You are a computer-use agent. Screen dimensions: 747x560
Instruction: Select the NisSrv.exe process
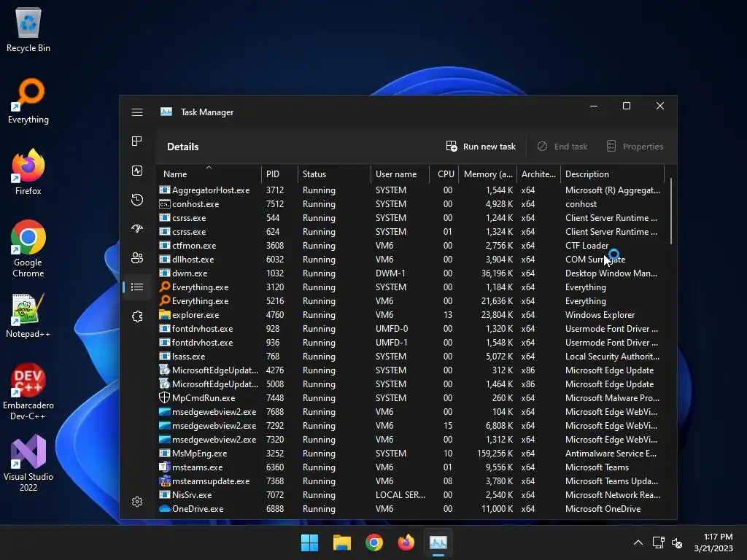(x=411, y=495)
